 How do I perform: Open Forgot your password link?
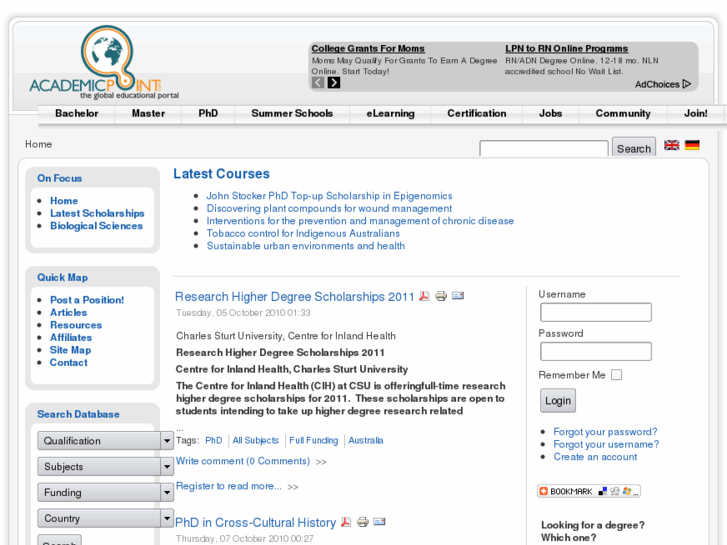click(605, 432)
